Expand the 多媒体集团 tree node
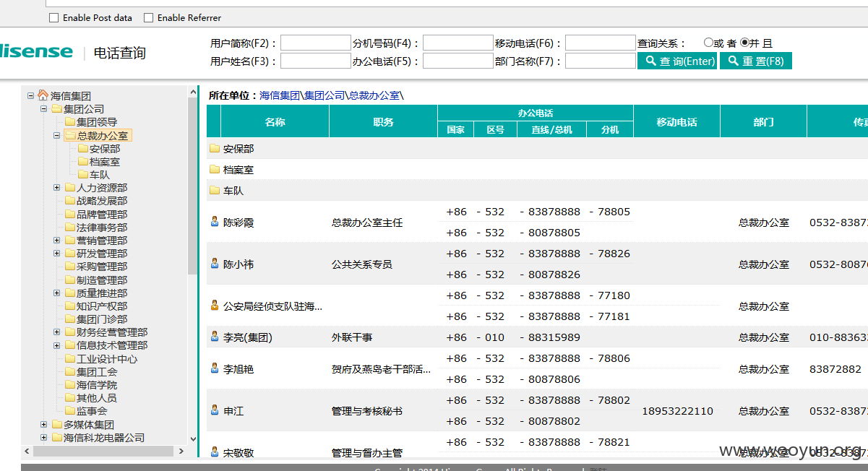This screenshot has height=471, width=868. (x=43, y=424)
